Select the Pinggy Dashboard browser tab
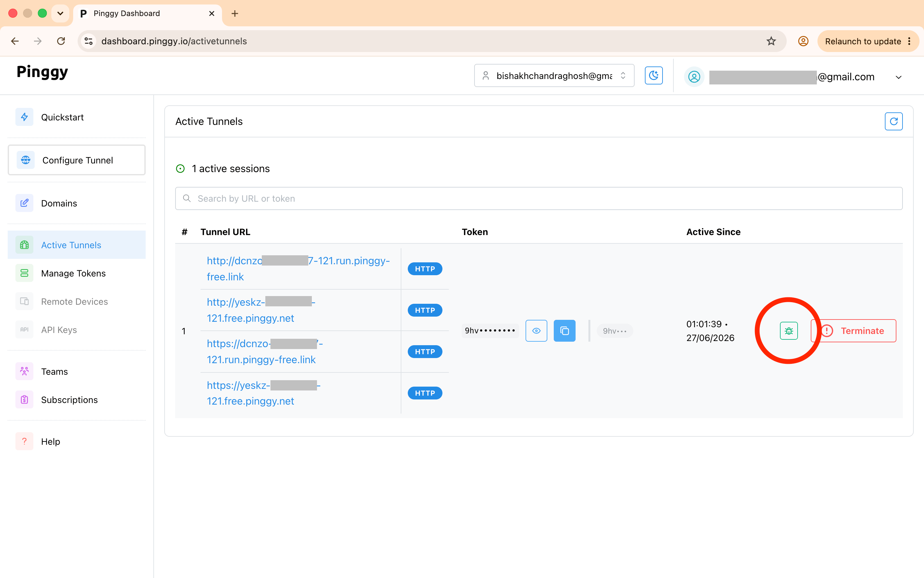 coord(147,13)
